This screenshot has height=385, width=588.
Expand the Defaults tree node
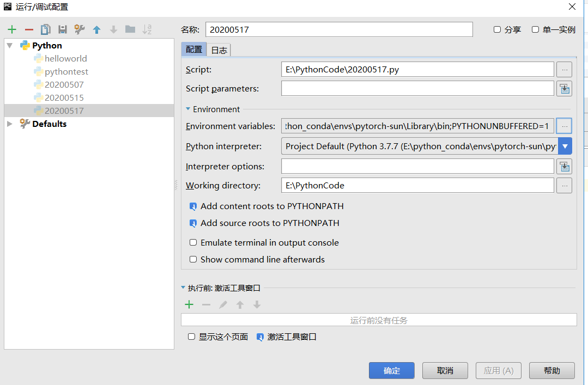click(x=9, y=124)
